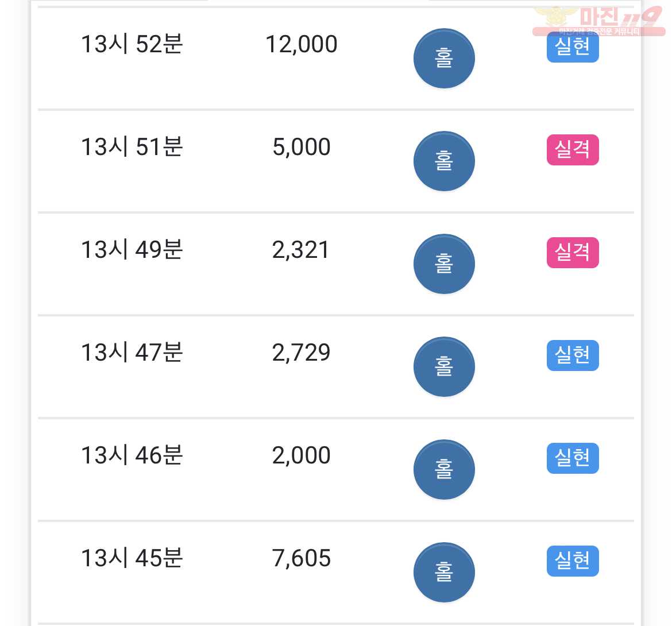Click the 2,729 amount value
Image resolution: width=672 pixels, height=626 pixels.
point(302,353)
